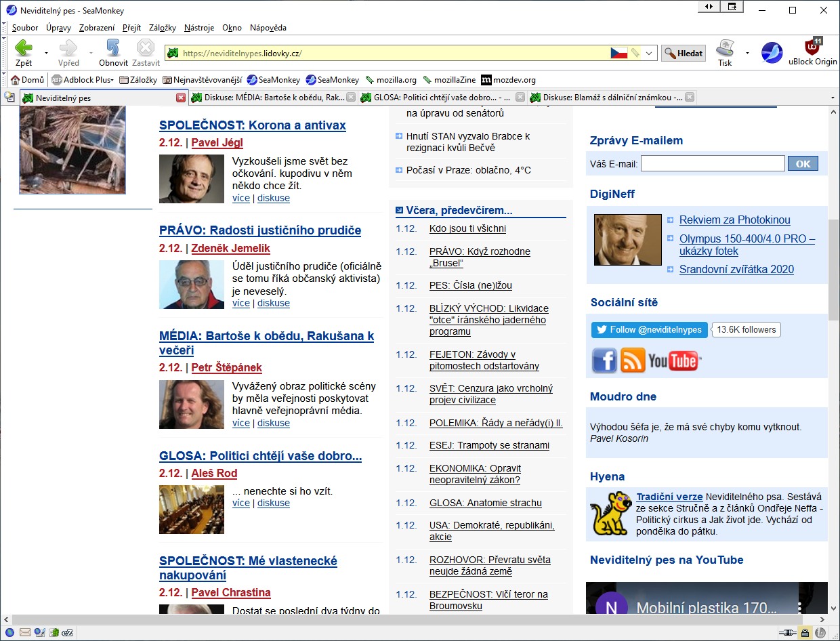This screenshot has width=840, height=641.
Task: Click the Zastavit stop button
Action: [x=146, y=53]
